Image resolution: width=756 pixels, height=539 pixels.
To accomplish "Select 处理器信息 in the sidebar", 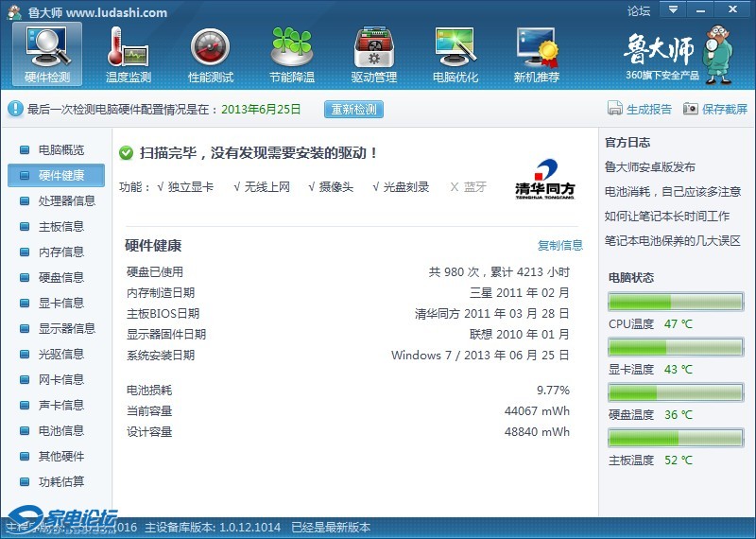I will click(66, 200).
